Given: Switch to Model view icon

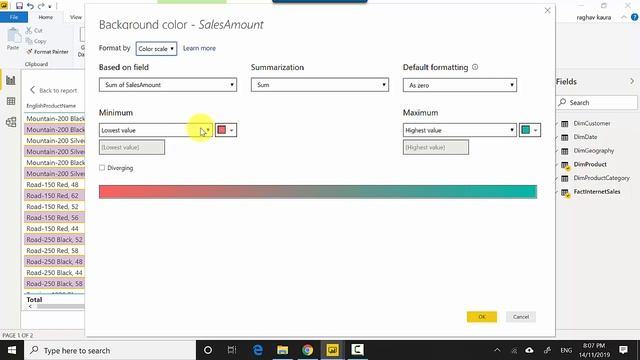Looking at the screenshot, I should pos(11,122).
